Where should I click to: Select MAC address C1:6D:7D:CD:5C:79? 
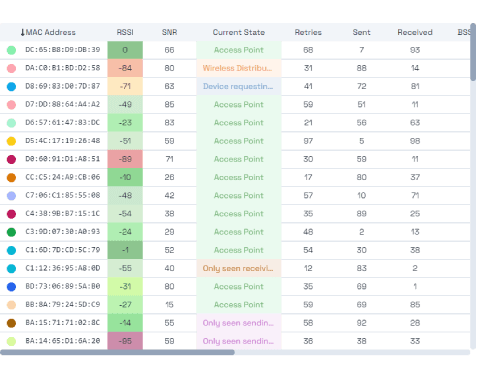click(63, 250)
